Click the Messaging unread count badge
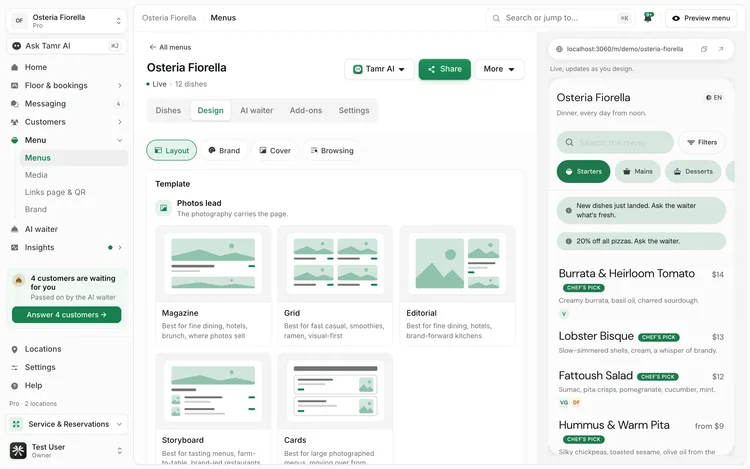 [118, 104]
